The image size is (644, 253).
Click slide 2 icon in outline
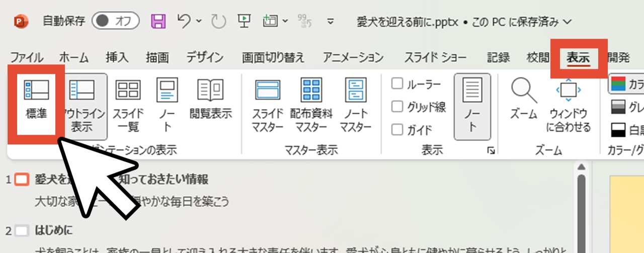point(22,231)
